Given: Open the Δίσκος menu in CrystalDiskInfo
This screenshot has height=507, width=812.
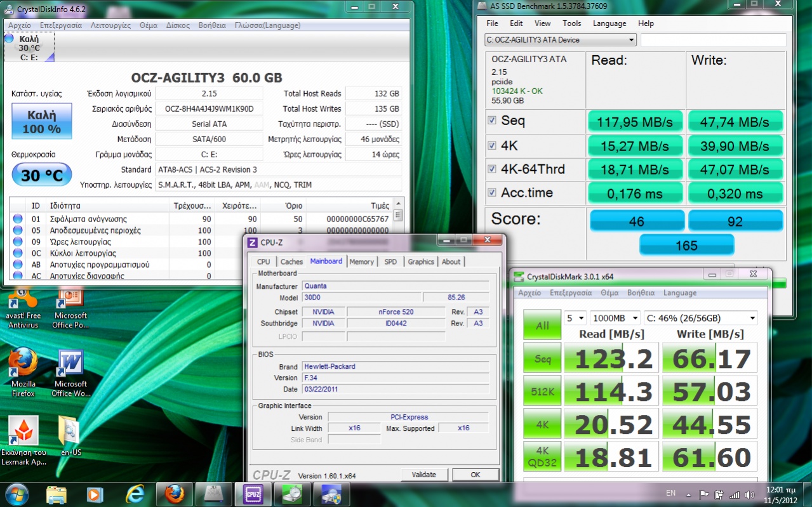Looking at the screenshot, I should click(178, 25).
